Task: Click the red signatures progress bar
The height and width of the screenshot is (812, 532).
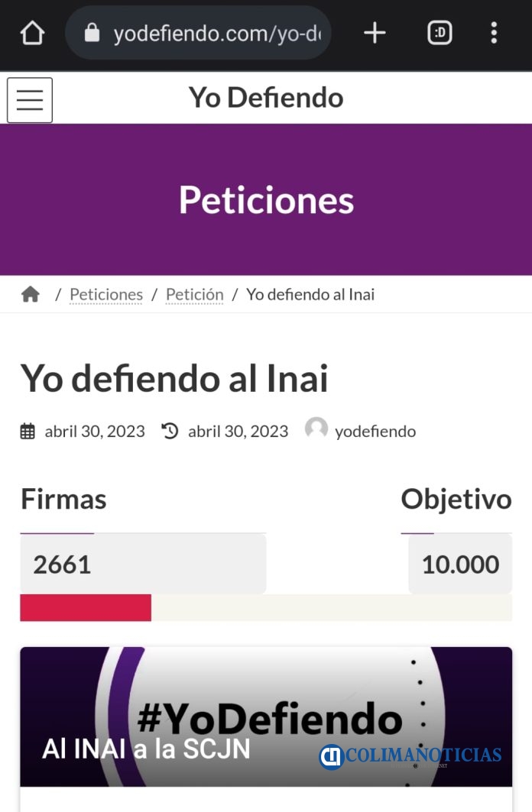Action: pyautogui.click(x=86, y=607)
